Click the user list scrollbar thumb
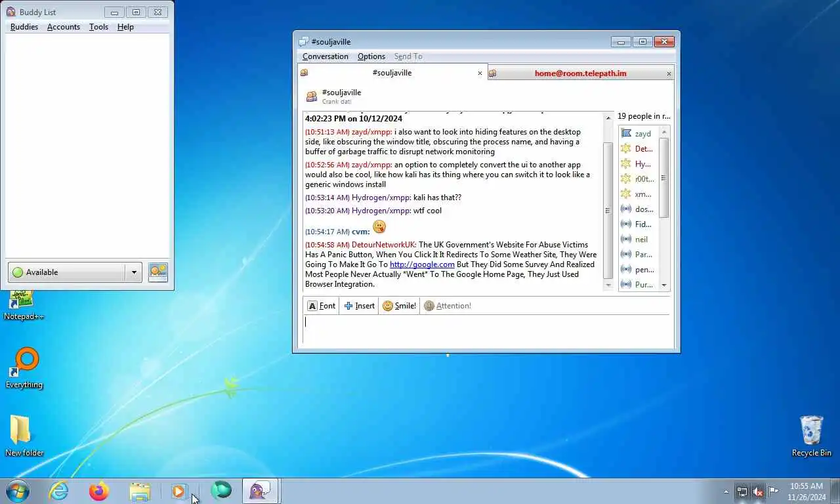840x504 pixels. click(x=664, y=178)
